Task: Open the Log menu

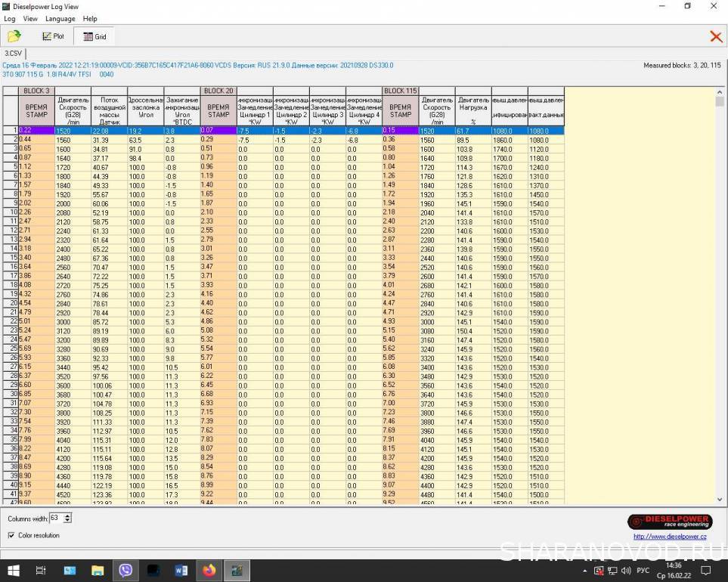Action: tap(10, 18)
